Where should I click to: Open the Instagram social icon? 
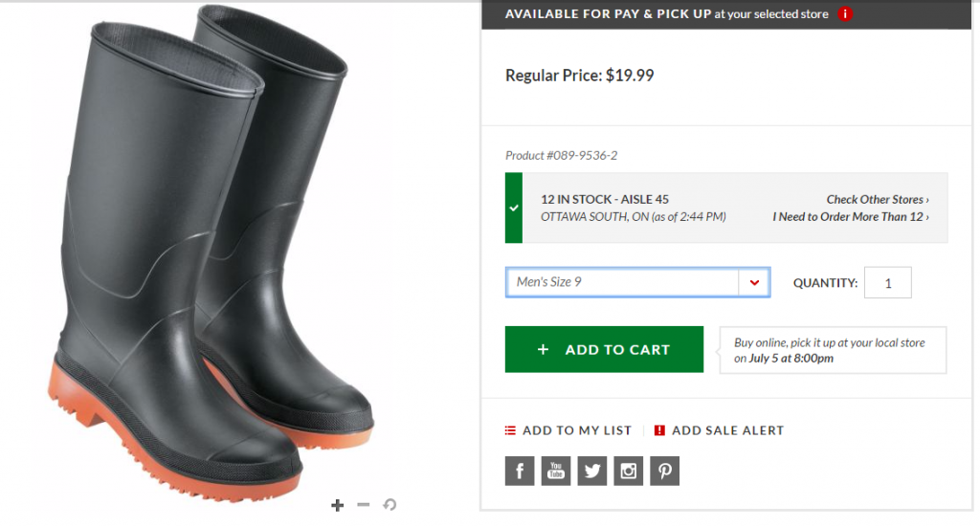[629, 470]
